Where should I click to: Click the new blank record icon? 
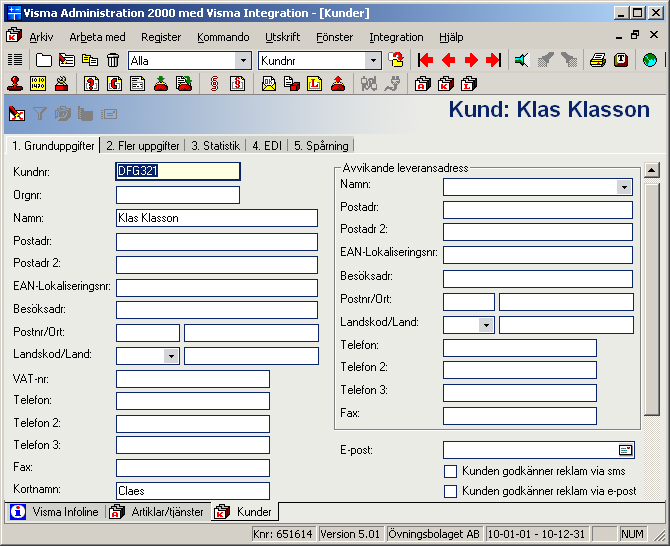coord(44,60)
